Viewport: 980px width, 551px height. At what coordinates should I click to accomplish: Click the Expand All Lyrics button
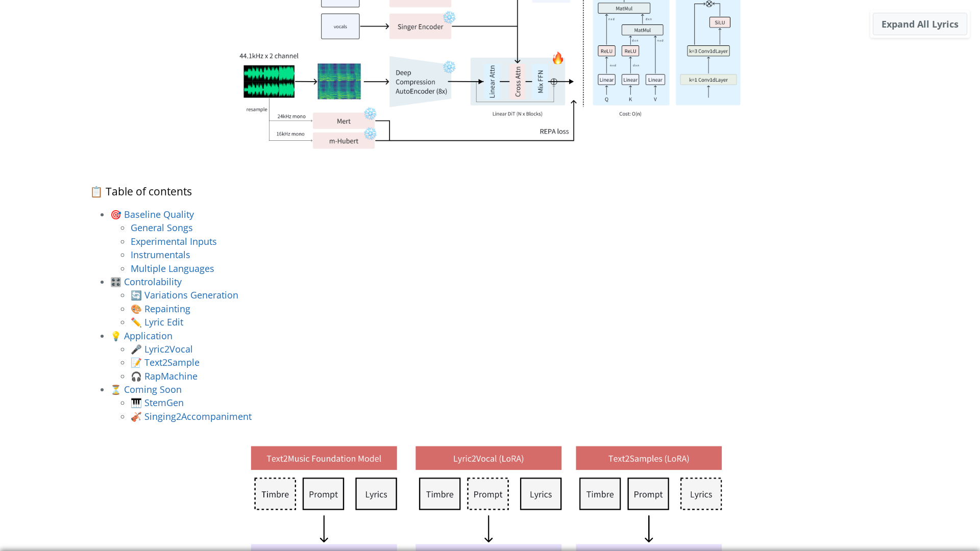919,24
